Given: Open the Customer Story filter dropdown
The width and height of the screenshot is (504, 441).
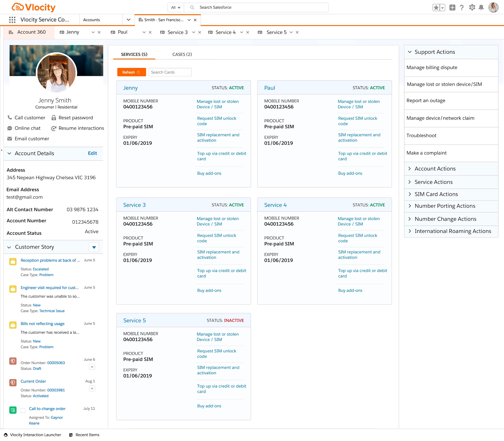Looking at the screenshot, I should [x=94, y=247].
